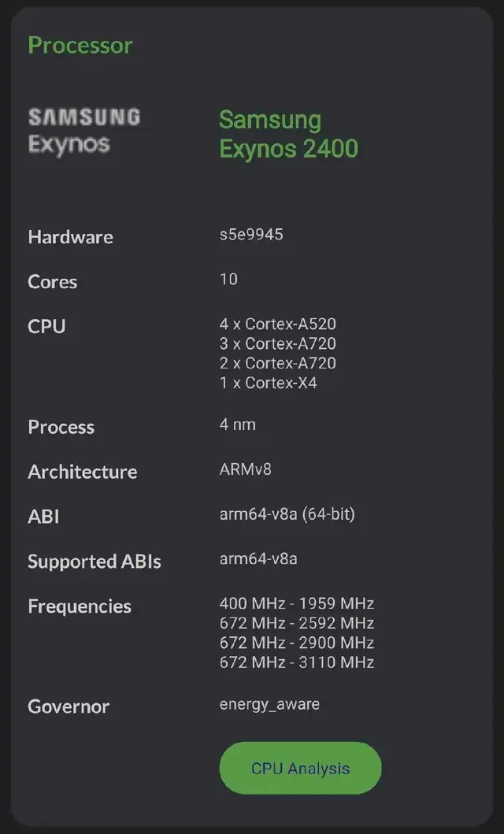Image resolution: width=504 pixels, height=834 pixels.
Task: Click the arm64-v8a (64-bit) ABI value
Action: point(287,515)
